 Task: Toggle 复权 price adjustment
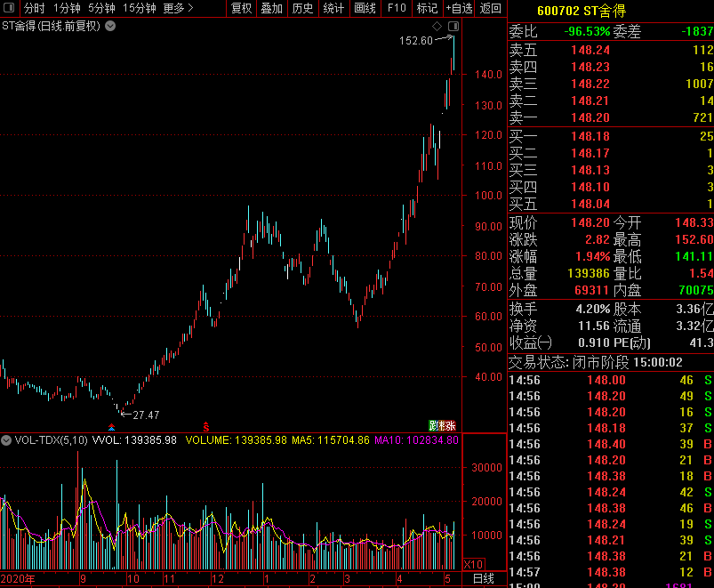tap(241, 8)
